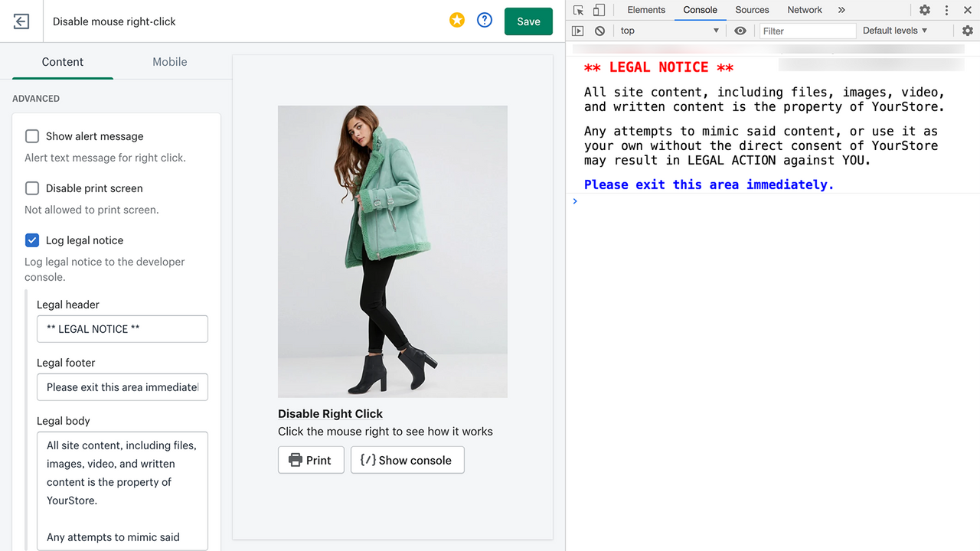Click 'Please exit this area immediately.' console text
980x551 pixels.
pyautogui.click(x=709, y=184)
